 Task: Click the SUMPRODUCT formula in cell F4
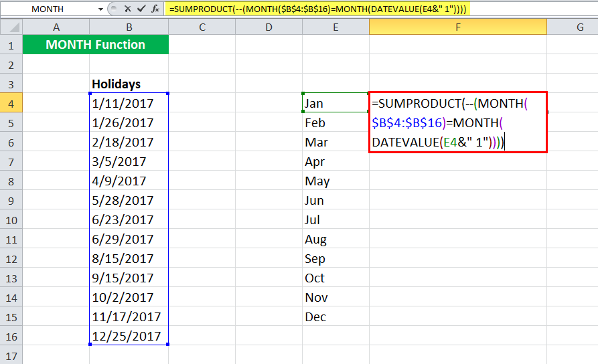[457, 122]
